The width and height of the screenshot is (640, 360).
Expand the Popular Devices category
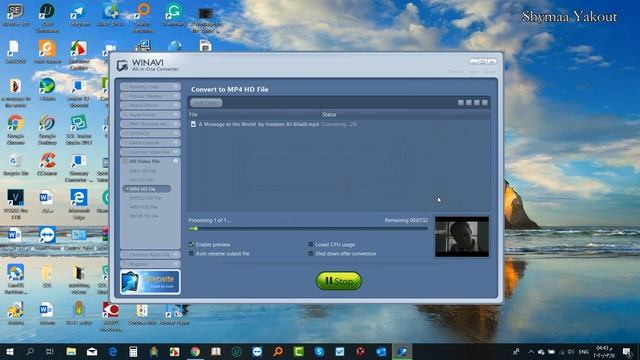[150, 96]
